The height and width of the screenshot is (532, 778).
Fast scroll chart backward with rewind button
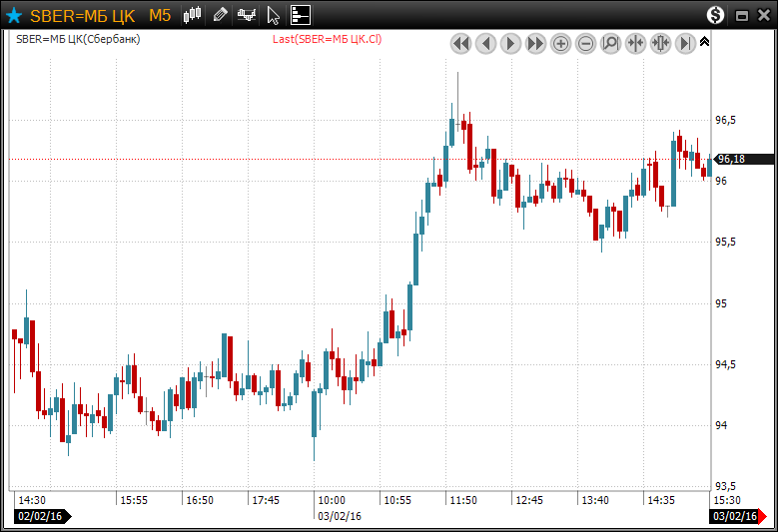click(460, 43)
